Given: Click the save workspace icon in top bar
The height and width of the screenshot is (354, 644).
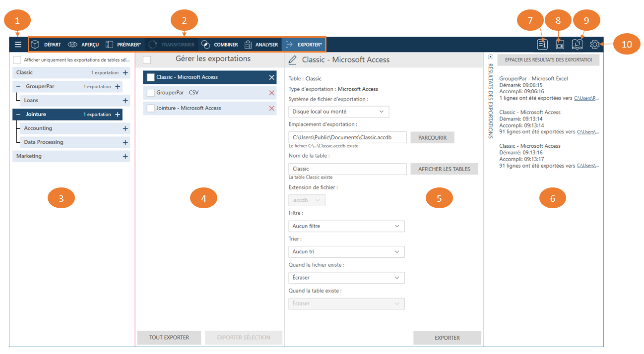Looking at the screenshot, I should click(560, 45).
